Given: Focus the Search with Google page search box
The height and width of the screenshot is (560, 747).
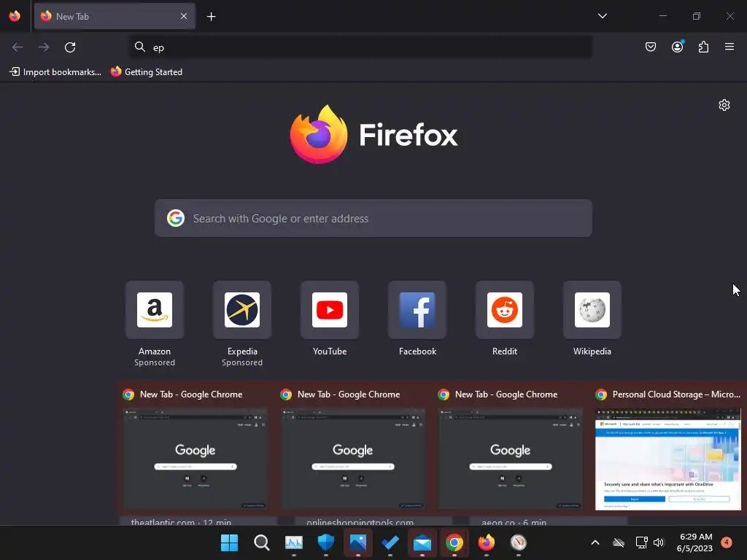Looking at the screenshot, I should (x=373, y=218).
